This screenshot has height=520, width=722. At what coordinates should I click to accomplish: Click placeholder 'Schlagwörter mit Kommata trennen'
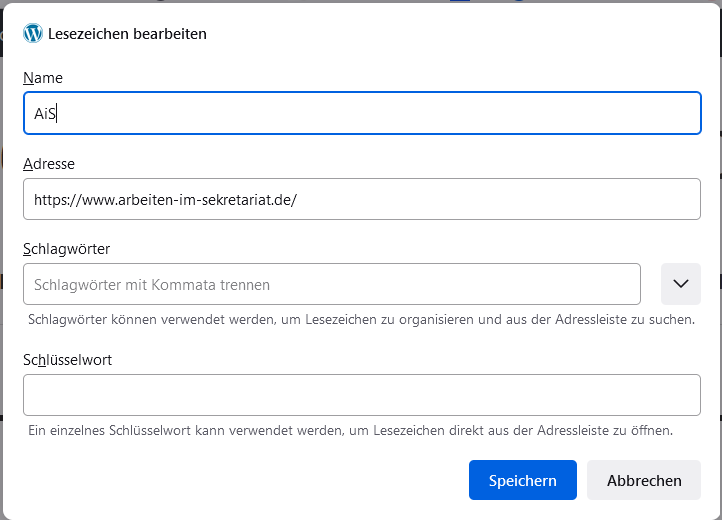click(x=152, y=285)
